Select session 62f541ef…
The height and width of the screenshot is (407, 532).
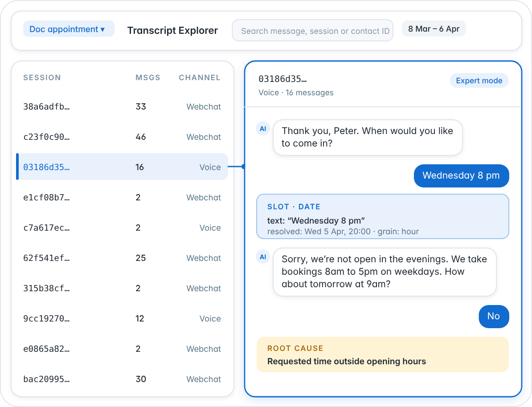coord(122,258)
